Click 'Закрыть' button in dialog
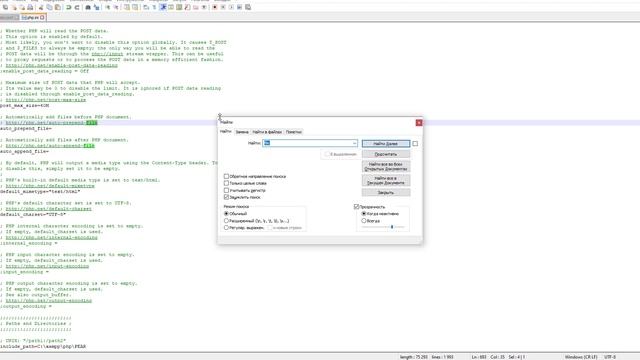 tap(386, 192)
